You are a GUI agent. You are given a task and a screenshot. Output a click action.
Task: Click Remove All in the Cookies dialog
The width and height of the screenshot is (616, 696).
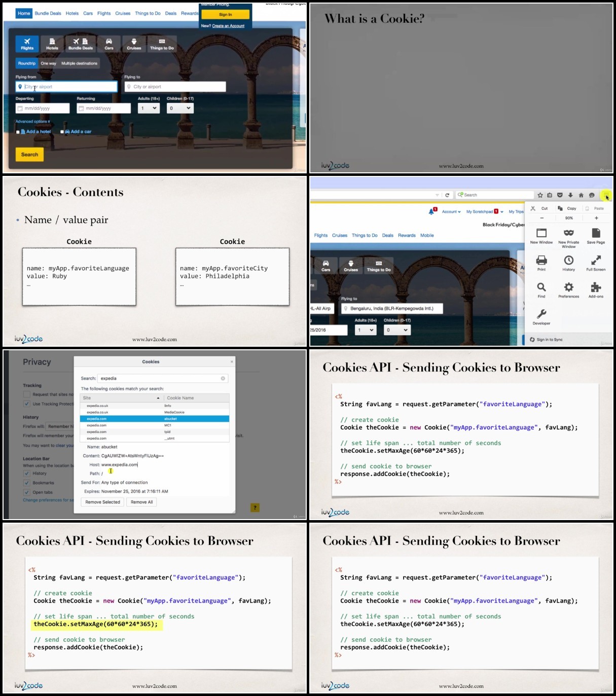(x=142, y=502)
